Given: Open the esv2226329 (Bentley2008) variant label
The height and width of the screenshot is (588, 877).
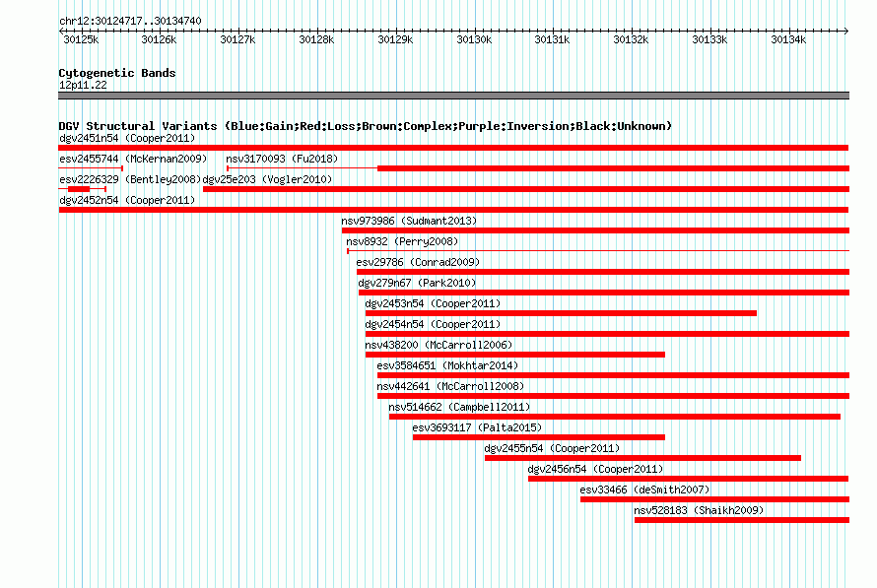Looking at the screenshot, I should click(130, 179).
